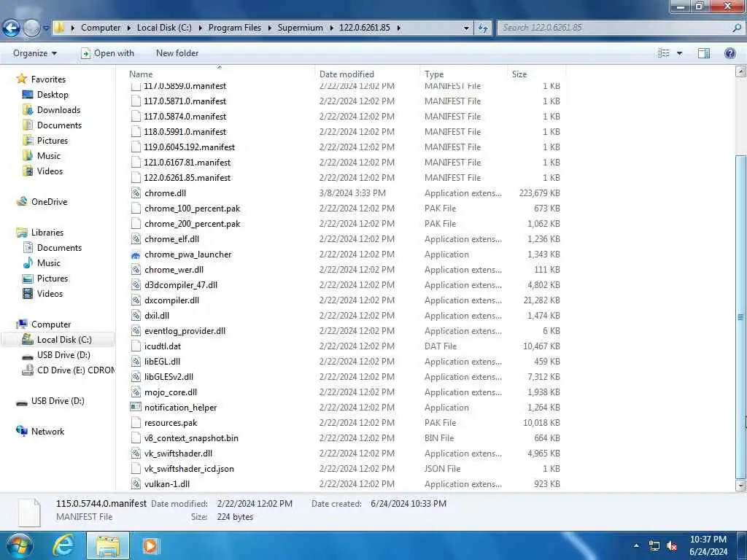Expand breadcrumb arrow after Local Disk (C:)

[x=200, y=28]
